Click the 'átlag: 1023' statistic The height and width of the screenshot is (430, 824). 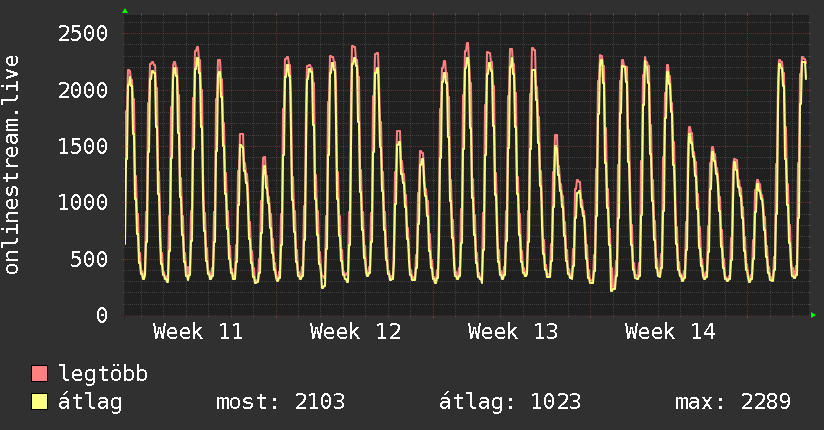(x=510, y=402)
